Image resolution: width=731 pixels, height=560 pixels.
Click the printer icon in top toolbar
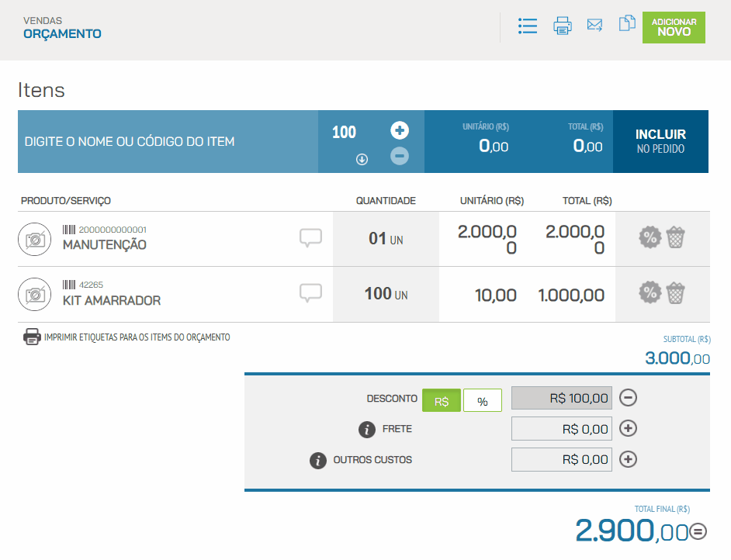(x=563, y=26)
